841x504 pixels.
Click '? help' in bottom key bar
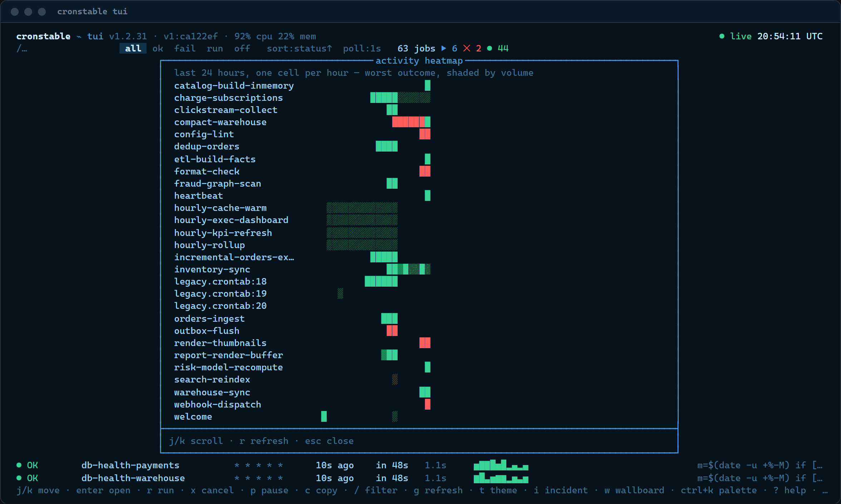(790, 490)
